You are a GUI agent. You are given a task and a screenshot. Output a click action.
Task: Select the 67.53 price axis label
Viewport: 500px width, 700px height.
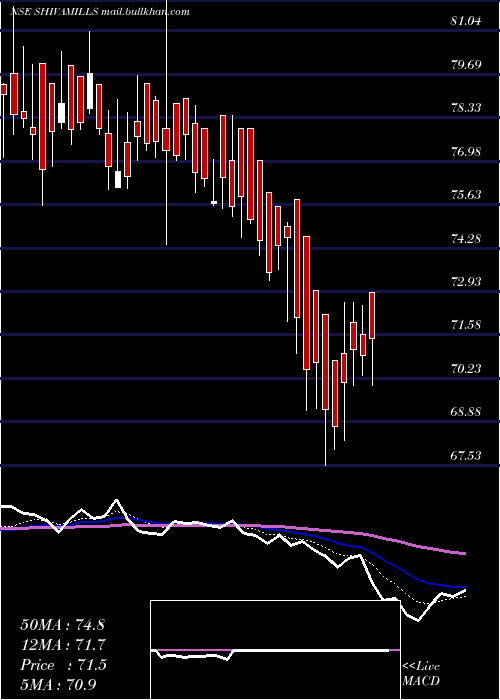pyautogui.click(x=466, y=456)
